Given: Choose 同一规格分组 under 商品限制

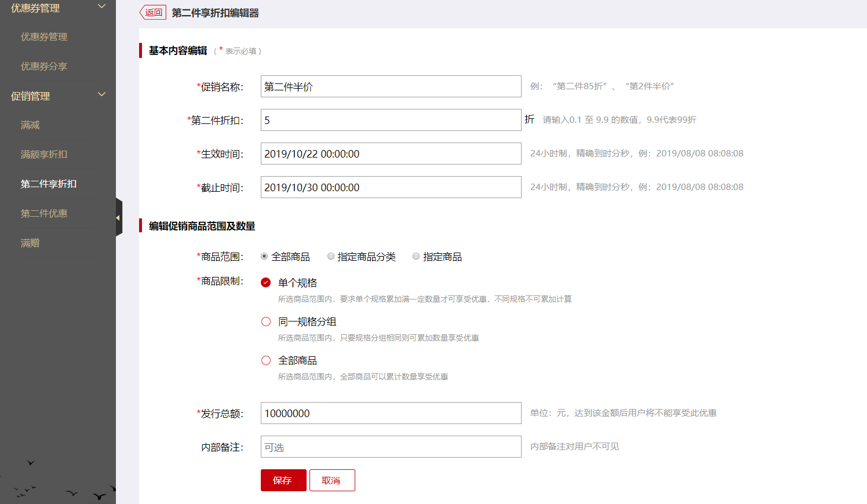Looking at the screenshot, I should (x=265, y=321).
